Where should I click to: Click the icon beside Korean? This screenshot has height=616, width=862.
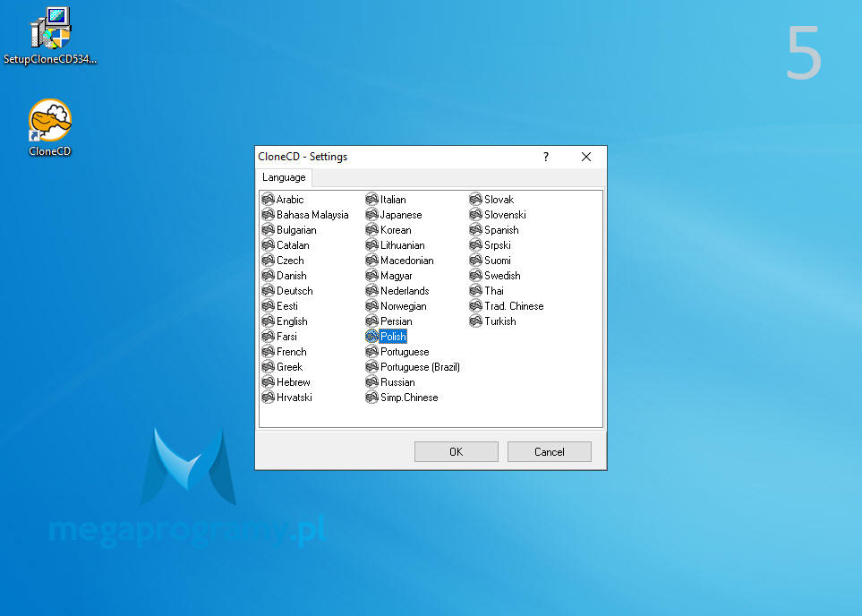[372, 229]
